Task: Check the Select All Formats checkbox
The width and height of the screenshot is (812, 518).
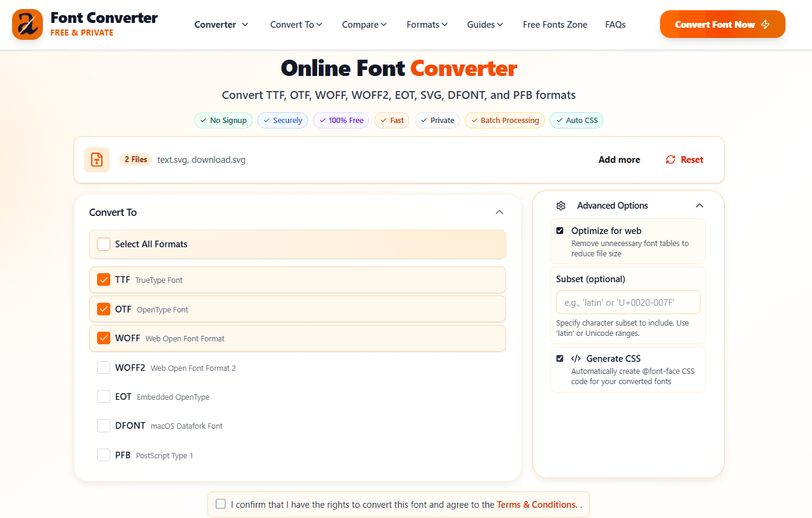Action: 104,244
